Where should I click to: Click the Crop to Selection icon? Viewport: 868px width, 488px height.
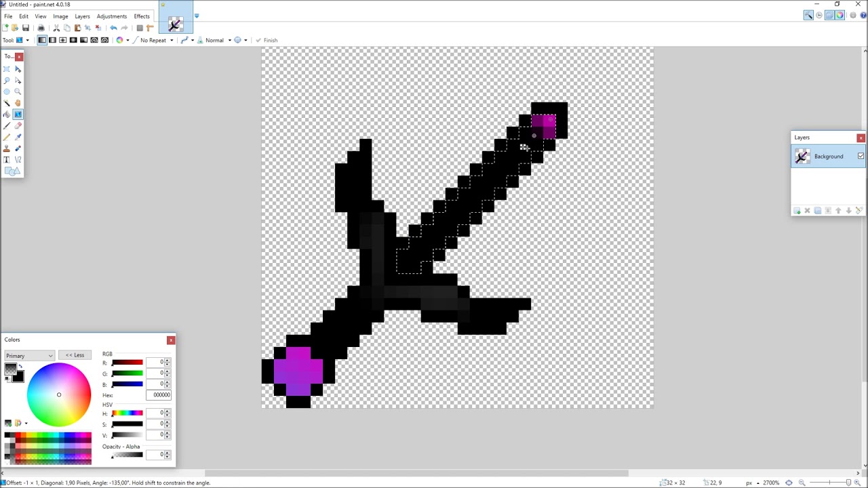(x=87, y=28)
